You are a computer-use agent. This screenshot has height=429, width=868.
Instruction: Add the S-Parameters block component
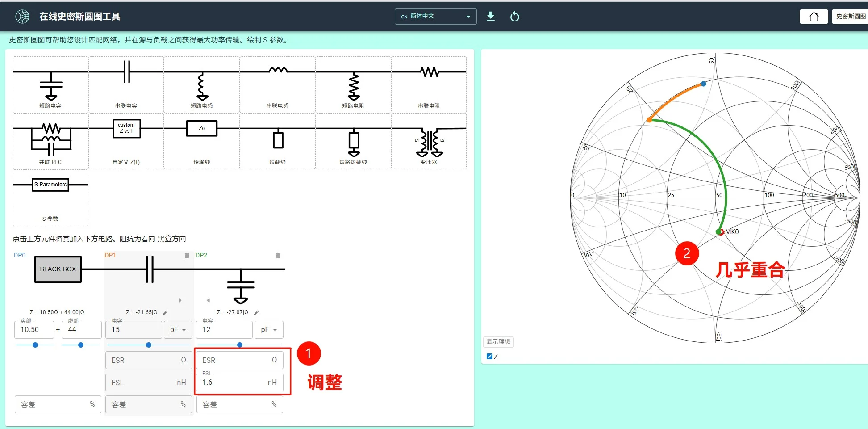click(x=50, y=198)
